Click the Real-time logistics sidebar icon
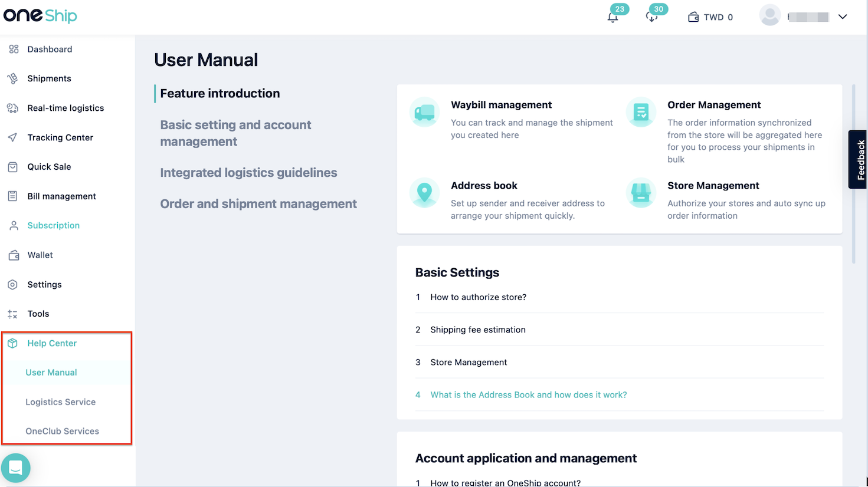This screenshot has width=868, height=487. pos(13,108)
